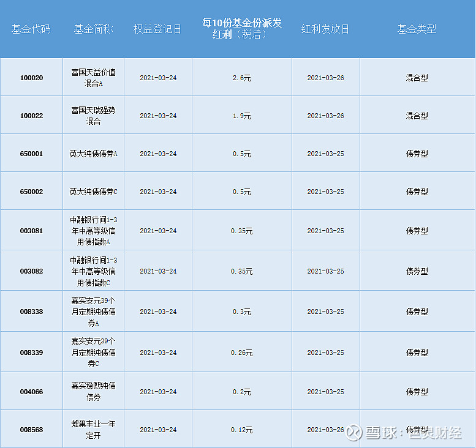Click payout date 2021-03-26 for 008568
The height and width of the screenshot is (448, 476).
tap(325, 430)
